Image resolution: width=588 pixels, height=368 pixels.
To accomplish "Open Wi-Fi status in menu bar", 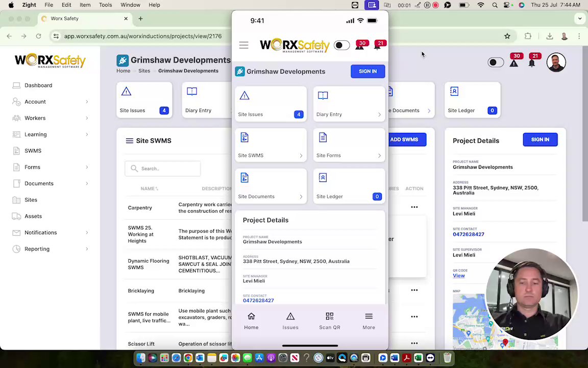I will pos(481,5).
